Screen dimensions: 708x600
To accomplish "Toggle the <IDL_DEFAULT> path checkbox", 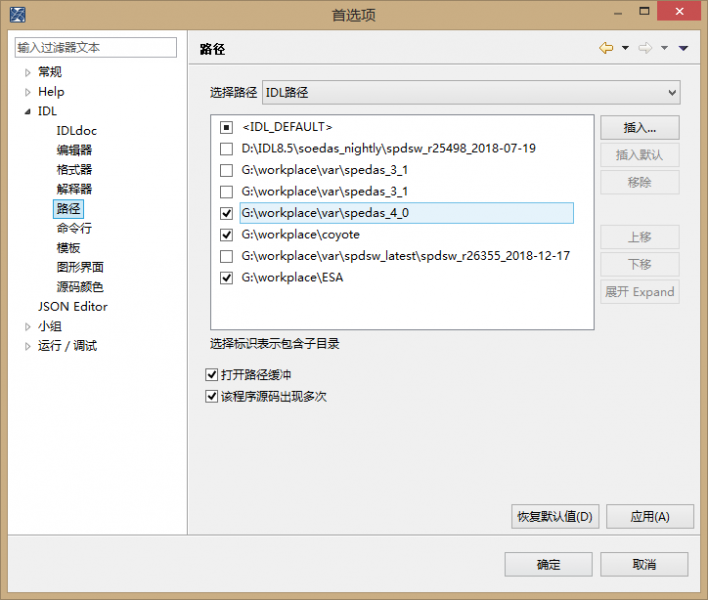I will 226,128.
